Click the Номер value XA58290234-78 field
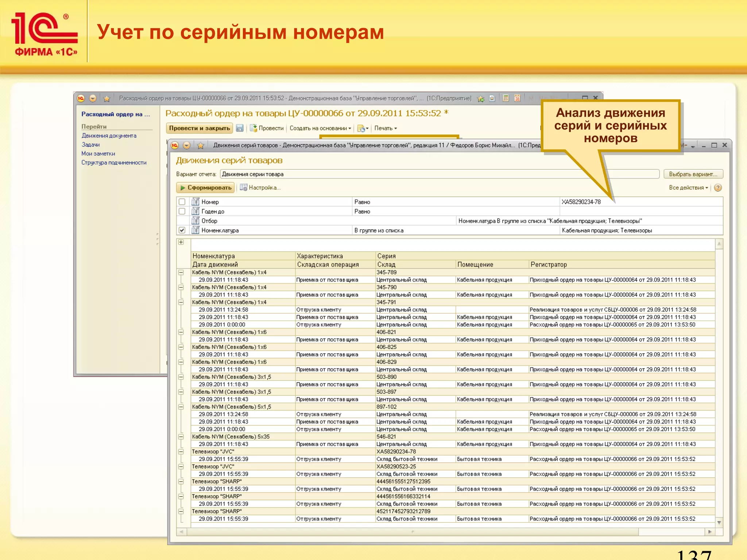Viewport: 747px width, 560px height. [x=641, y=202]
